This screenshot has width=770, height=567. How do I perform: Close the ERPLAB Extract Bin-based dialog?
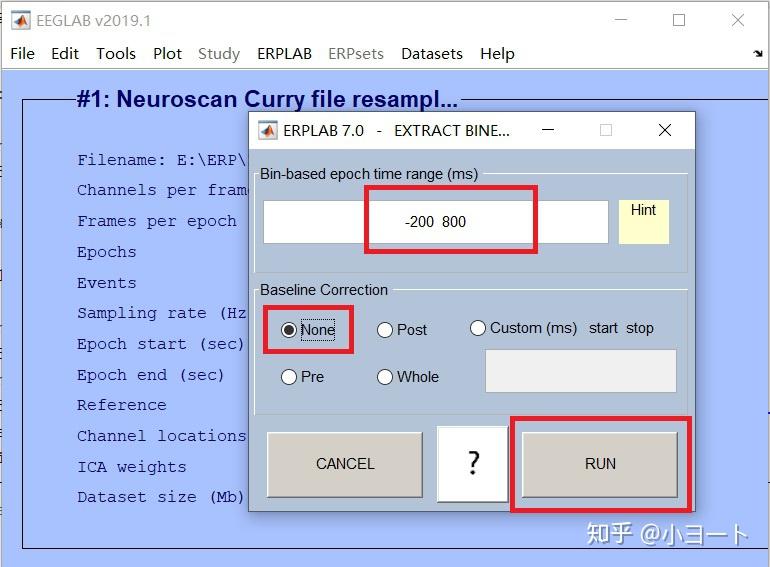(x=665, y=130)
